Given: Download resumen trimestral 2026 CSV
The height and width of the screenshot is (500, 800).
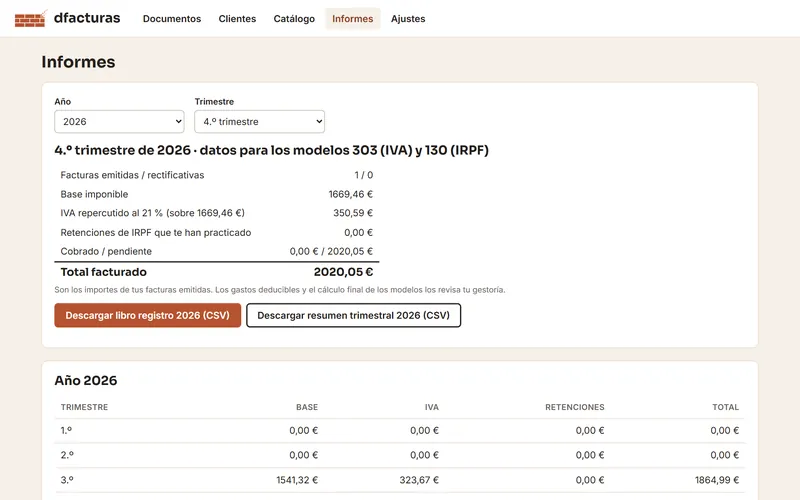Looking at the screenshot, I should coord(354,315).
